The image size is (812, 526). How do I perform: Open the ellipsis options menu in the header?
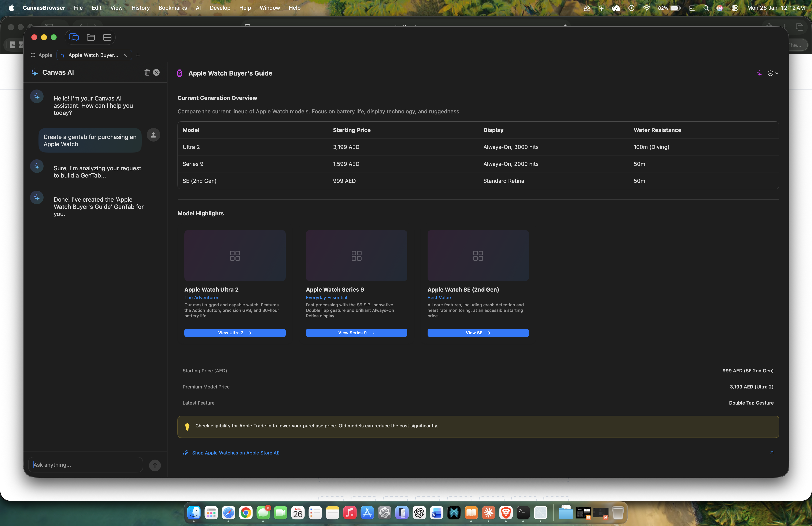click(x=770, y=73)
